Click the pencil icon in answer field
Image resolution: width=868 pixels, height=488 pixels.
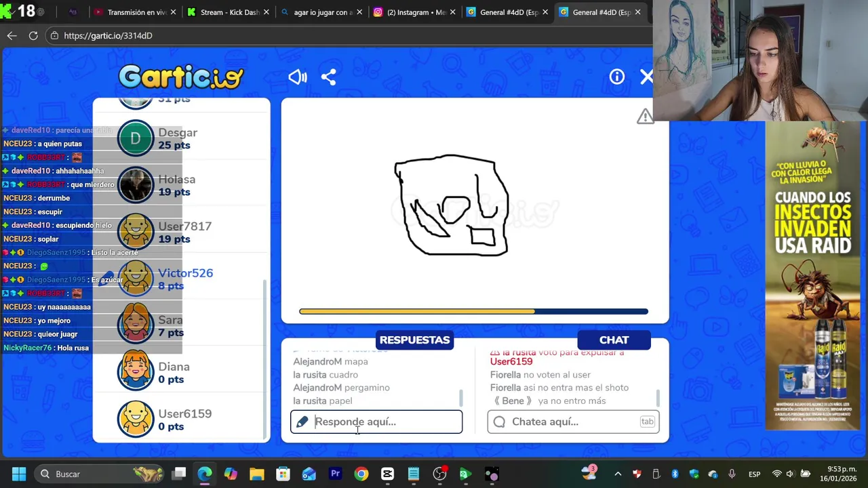coord(302,422)
